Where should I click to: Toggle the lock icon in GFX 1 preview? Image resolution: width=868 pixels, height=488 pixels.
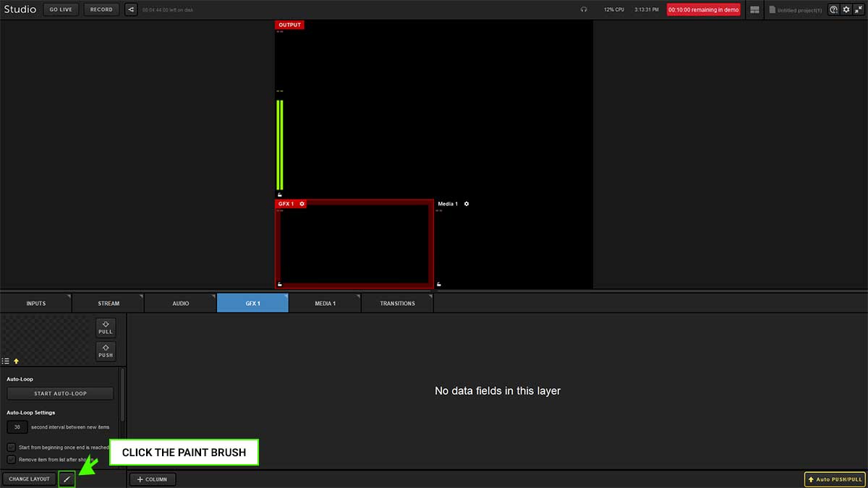[x=280, y=284]
